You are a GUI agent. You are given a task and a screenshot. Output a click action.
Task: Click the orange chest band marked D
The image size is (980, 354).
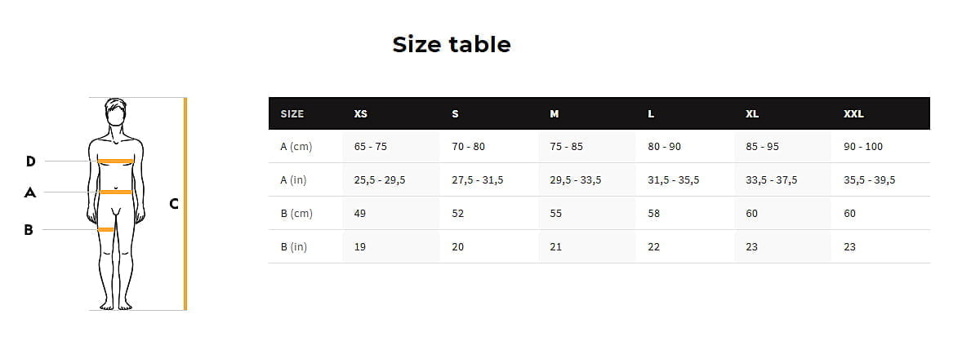pos(116,162)
